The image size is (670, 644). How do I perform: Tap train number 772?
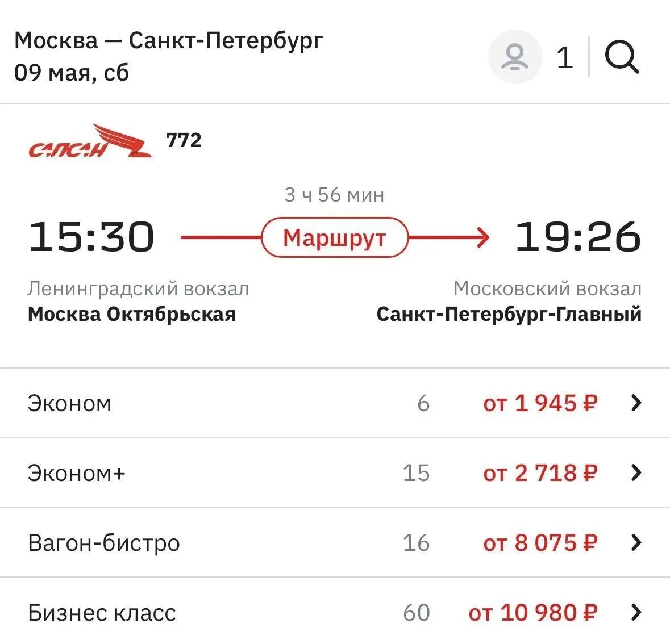[184, 140]
